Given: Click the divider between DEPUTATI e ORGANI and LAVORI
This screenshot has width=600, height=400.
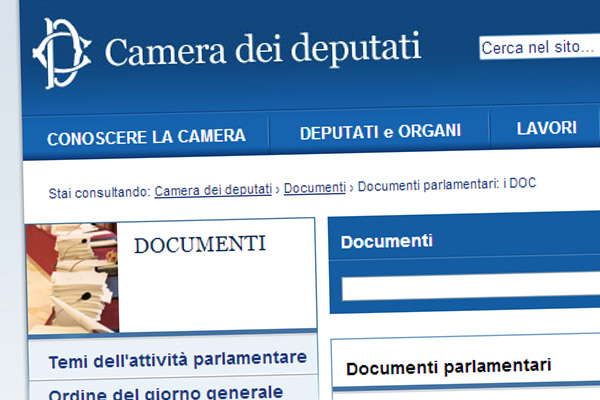Looking at the screenshot, I should 489,130.
